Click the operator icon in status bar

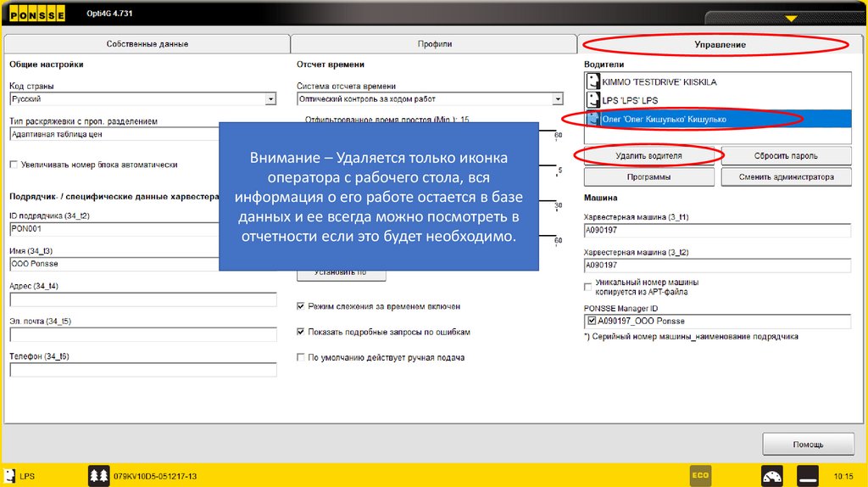tap(9, 476)
